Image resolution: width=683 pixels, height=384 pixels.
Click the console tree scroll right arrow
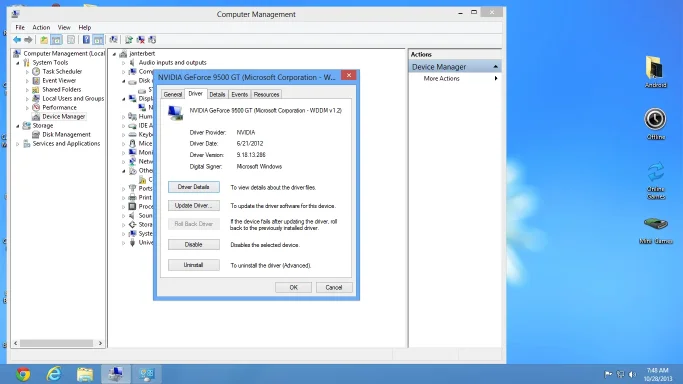coord(101,343)
